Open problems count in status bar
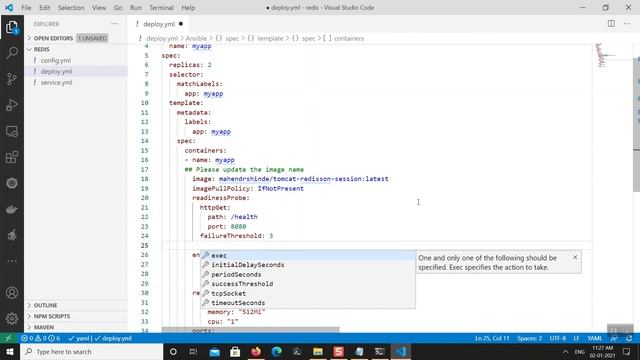 [41, 338]
